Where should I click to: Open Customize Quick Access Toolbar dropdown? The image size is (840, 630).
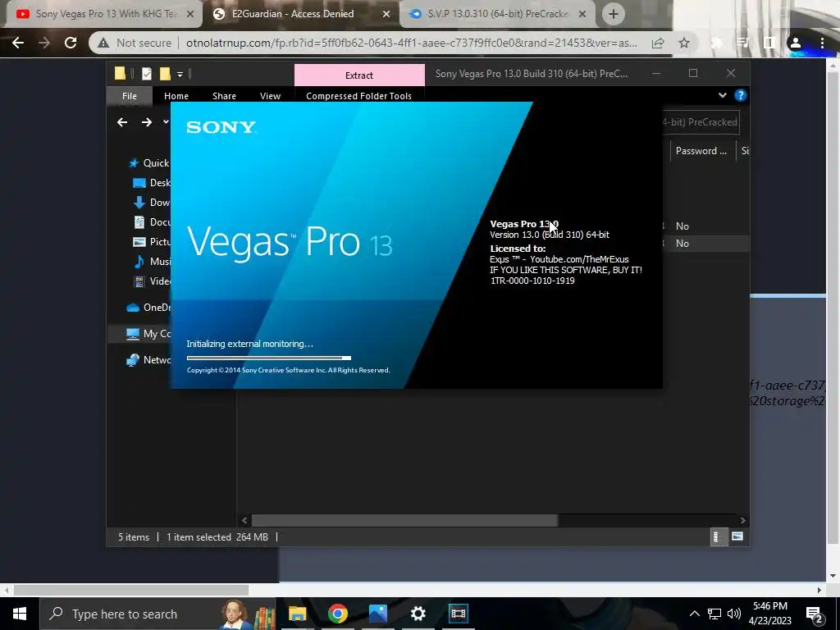click(x=180, y=74)
